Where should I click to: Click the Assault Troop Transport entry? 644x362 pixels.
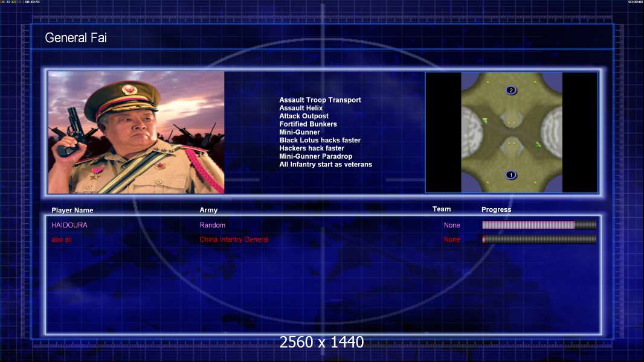(320, 100)
